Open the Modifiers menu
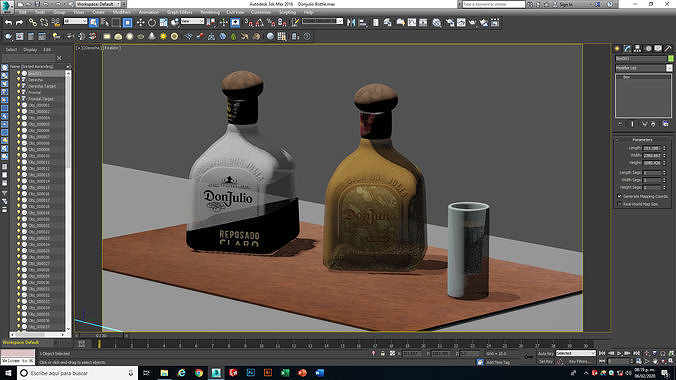This screenshot has width=676, height=380. click(x=122, y=13)
